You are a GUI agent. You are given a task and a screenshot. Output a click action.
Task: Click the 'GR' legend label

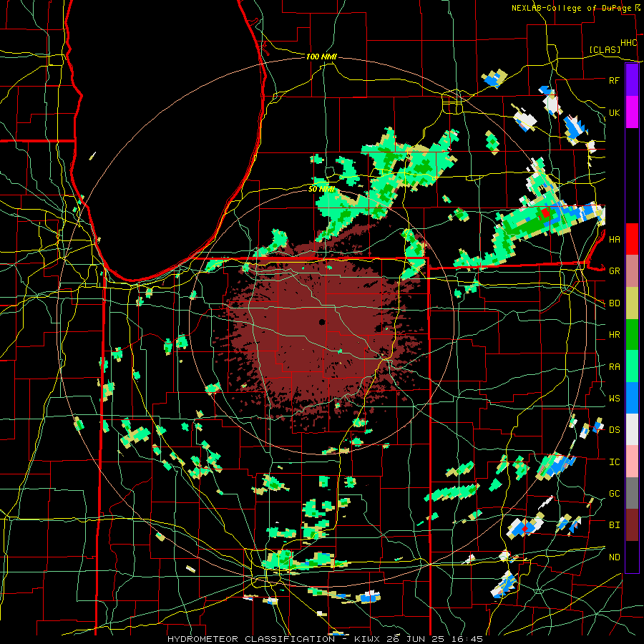614,271
